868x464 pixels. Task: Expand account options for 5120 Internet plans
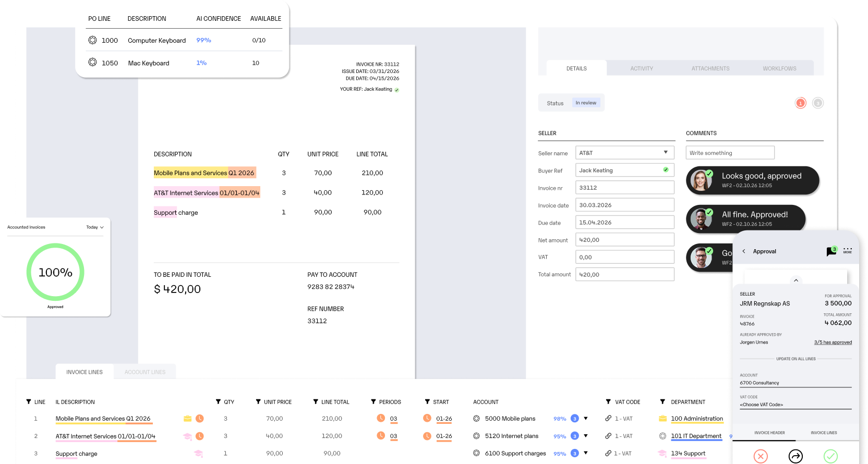[586, 436]
